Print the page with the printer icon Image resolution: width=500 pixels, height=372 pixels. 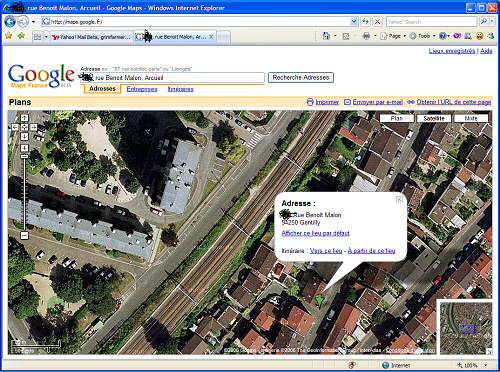tap(366, 36)
